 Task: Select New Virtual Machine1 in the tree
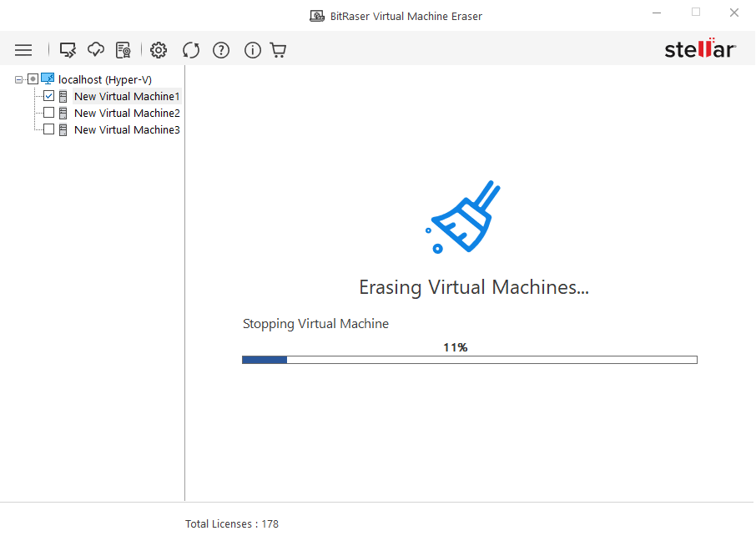(127, 97)
